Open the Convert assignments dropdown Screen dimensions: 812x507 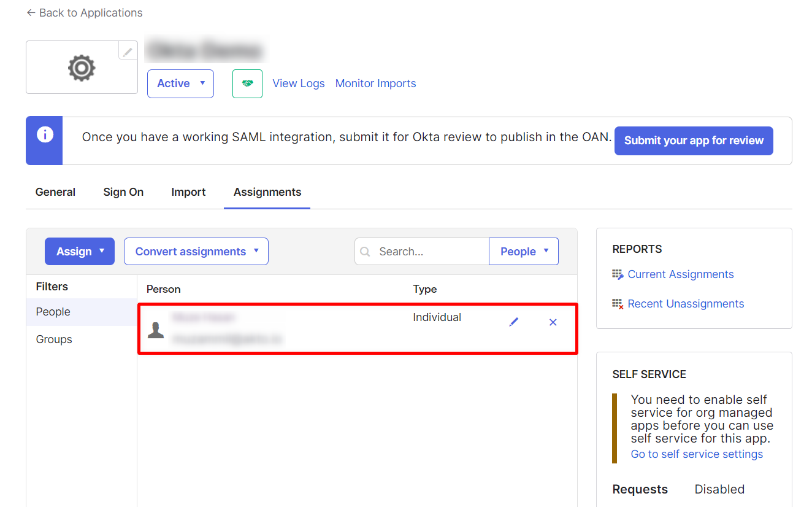[196, 252]
